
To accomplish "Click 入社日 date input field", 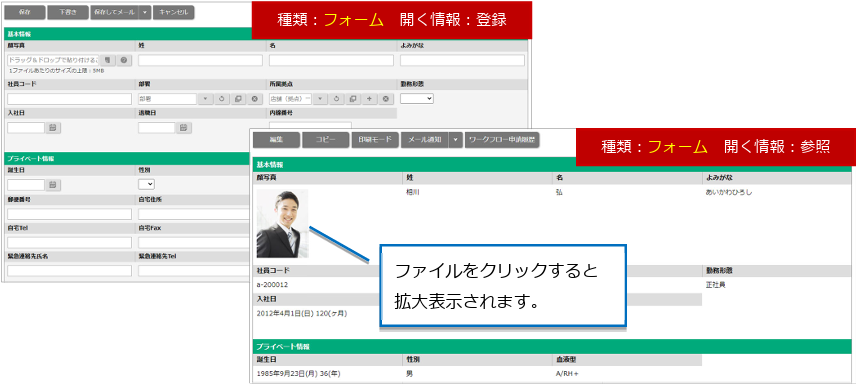I will click(26, 128).
